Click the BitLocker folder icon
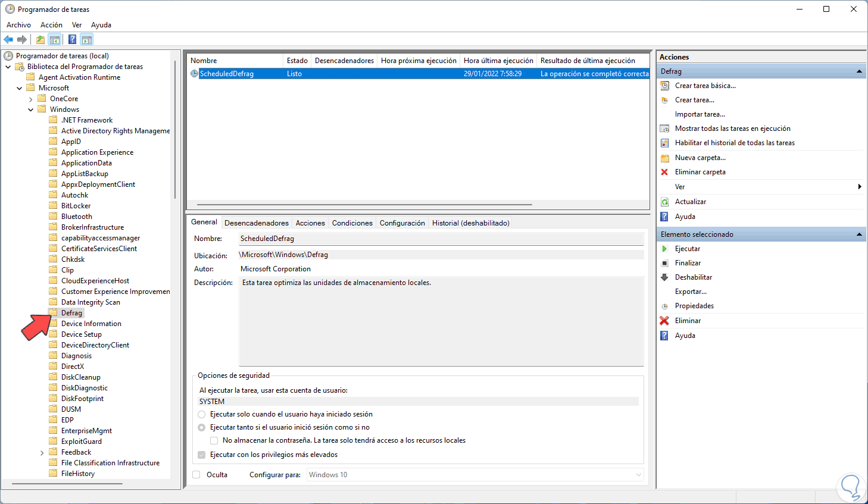 54,206
